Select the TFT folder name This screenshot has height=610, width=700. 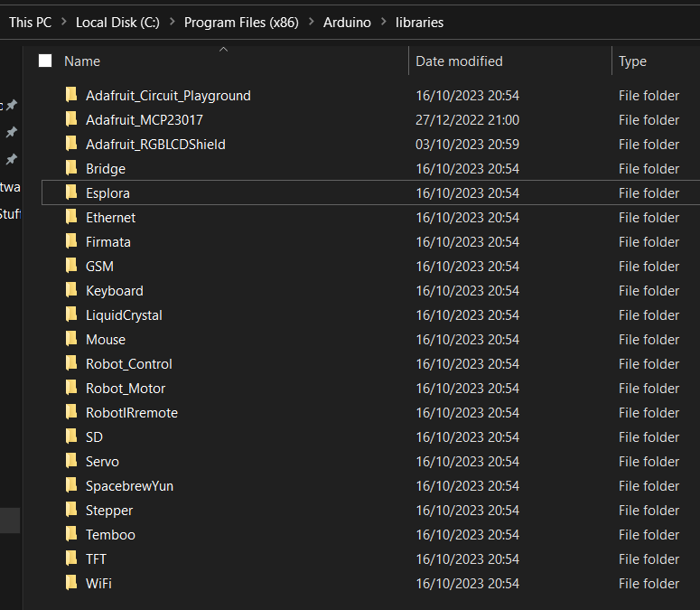(x=96, y=559)
